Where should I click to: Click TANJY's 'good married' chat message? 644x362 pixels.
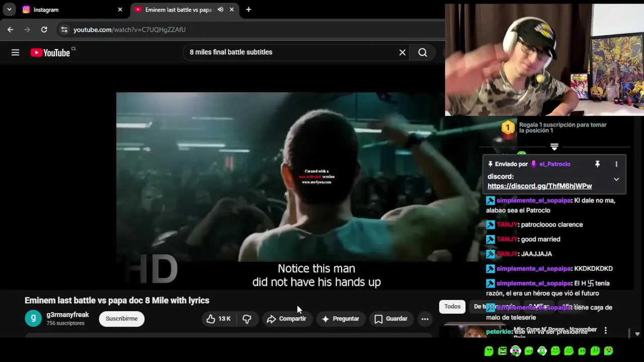541,239
